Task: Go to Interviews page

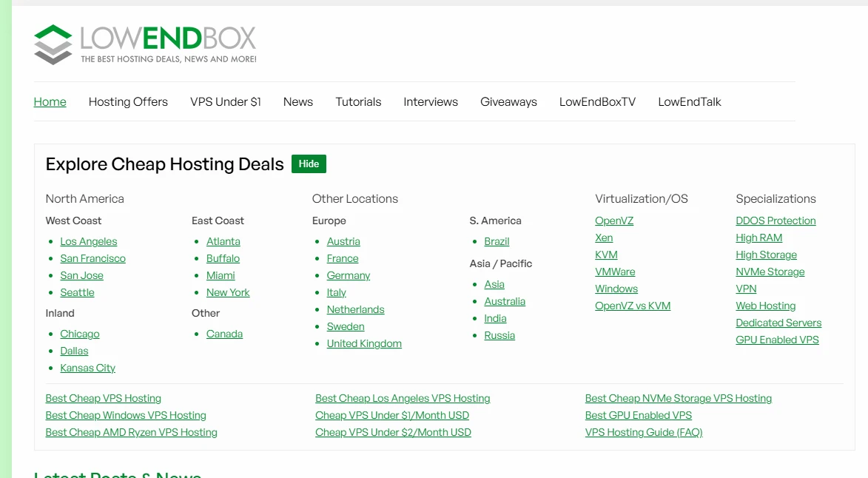Action: click(431, 102)
